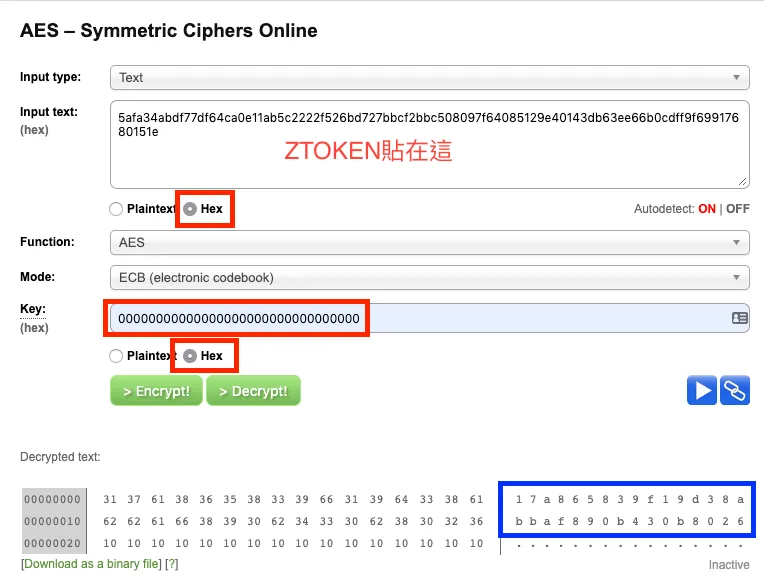This screenshot has height=586, width=764.
Task: Grab the Input text resize handle
Action: [x=743, y=182]
